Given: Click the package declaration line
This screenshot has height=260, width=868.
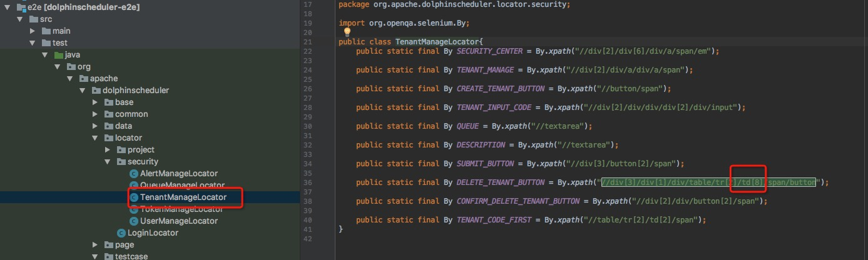Looking at the screenshot, I should tap(454, 4).
